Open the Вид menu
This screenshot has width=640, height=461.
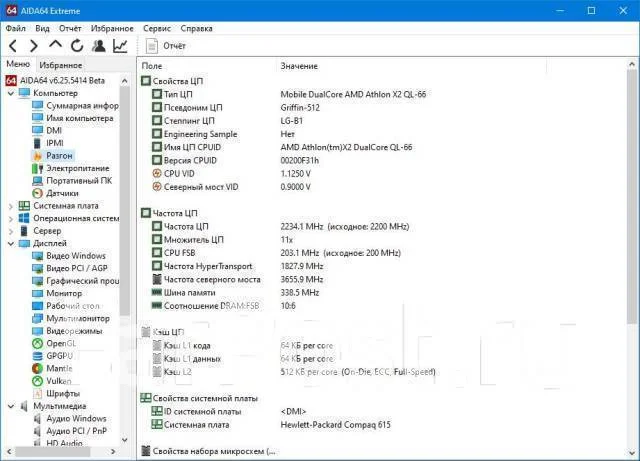[x=42, y=28]
